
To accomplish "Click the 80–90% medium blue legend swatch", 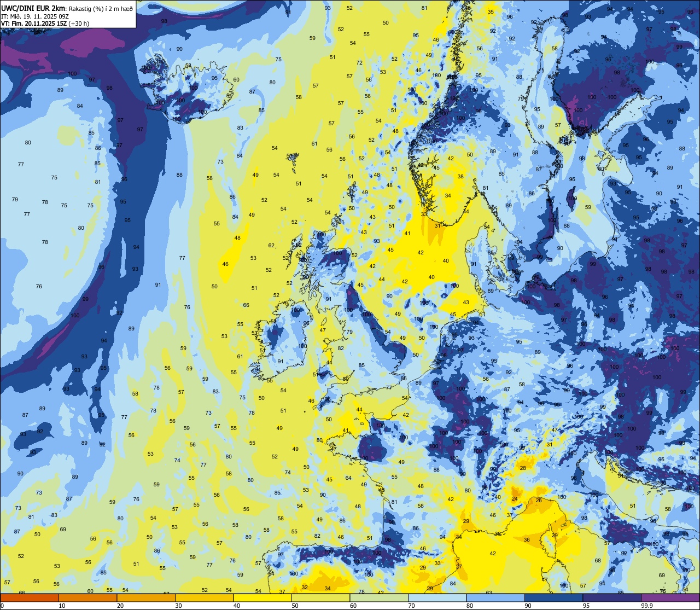I will click(495, 598).
